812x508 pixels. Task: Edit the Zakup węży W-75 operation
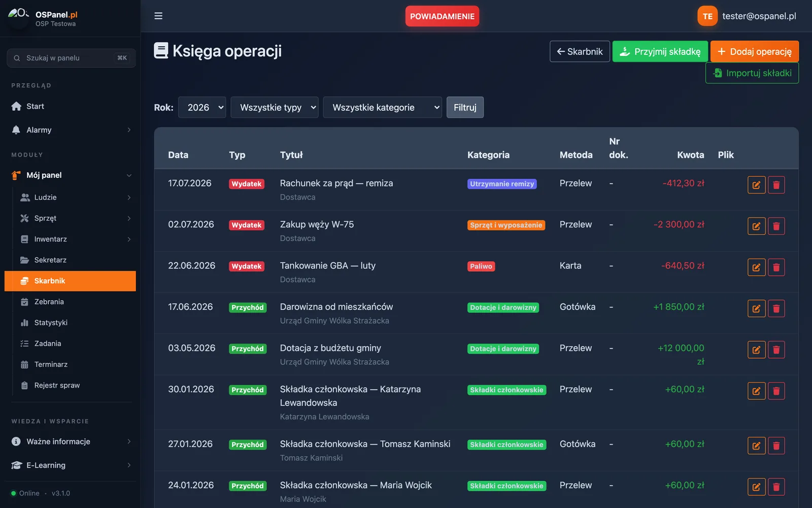coord(756,226)
